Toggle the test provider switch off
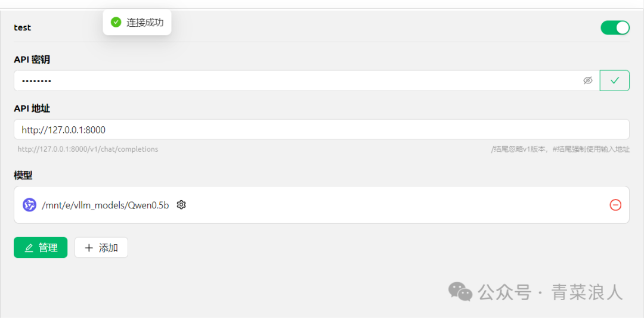Image resolution: width=644 pixels, height=318 pixels. pos(615,27)
